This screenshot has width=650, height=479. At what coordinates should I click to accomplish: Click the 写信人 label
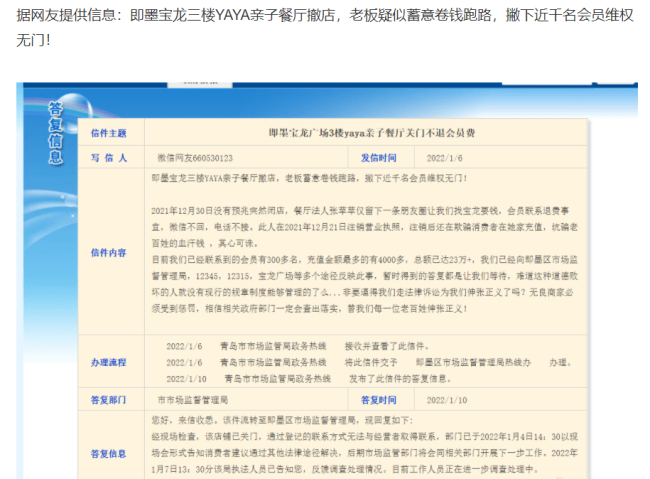(109, 158)
